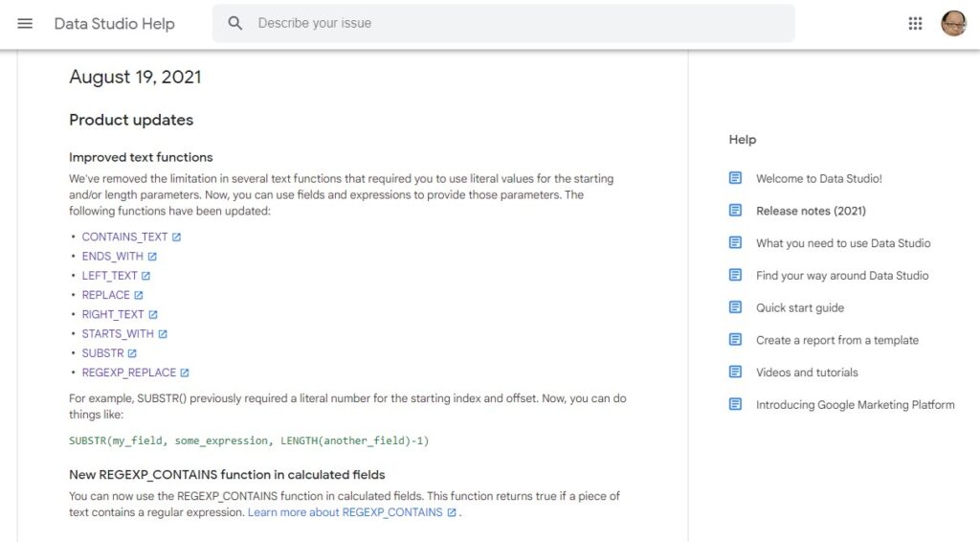
Task: Click external-link icon next to RIGHT_TEXT
Action: 153,314
